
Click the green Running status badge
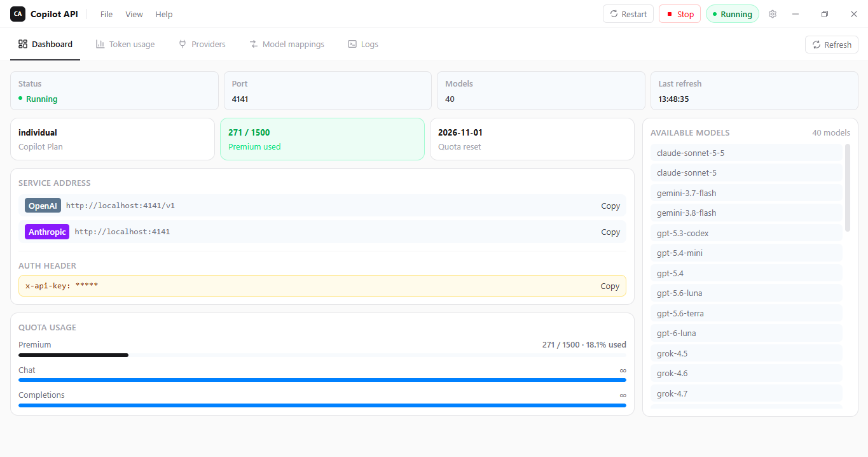[733, 14]
